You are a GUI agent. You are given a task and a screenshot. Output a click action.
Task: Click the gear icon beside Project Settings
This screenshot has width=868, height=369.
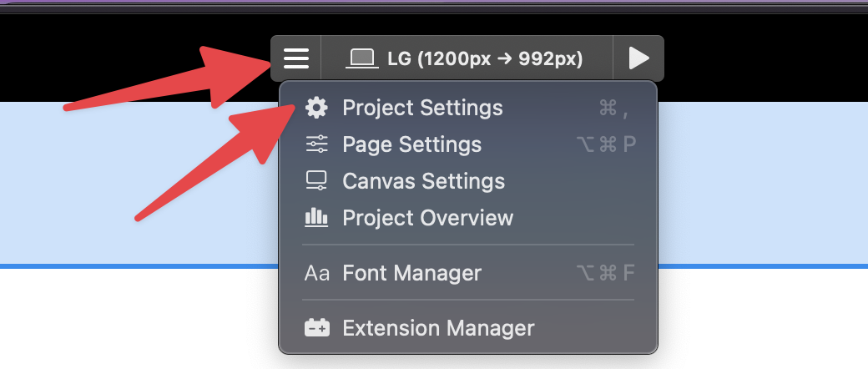316,108
